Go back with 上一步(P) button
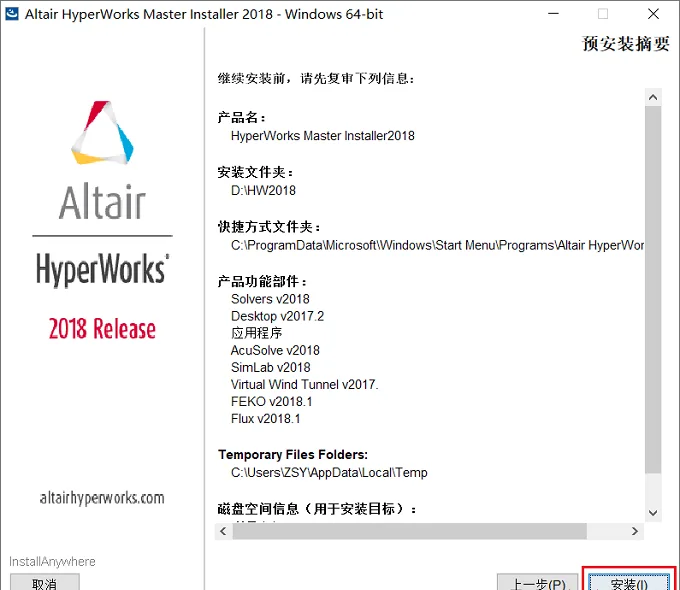The height and width of the screenshot is (590, 680). (x=538, y=582)
